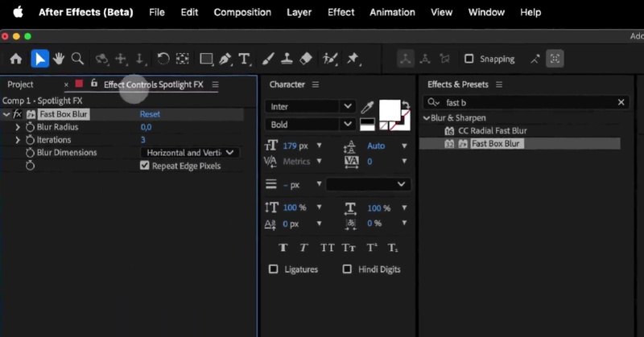Toggle the Iterations stopwatch

click(x=30, y=140)
